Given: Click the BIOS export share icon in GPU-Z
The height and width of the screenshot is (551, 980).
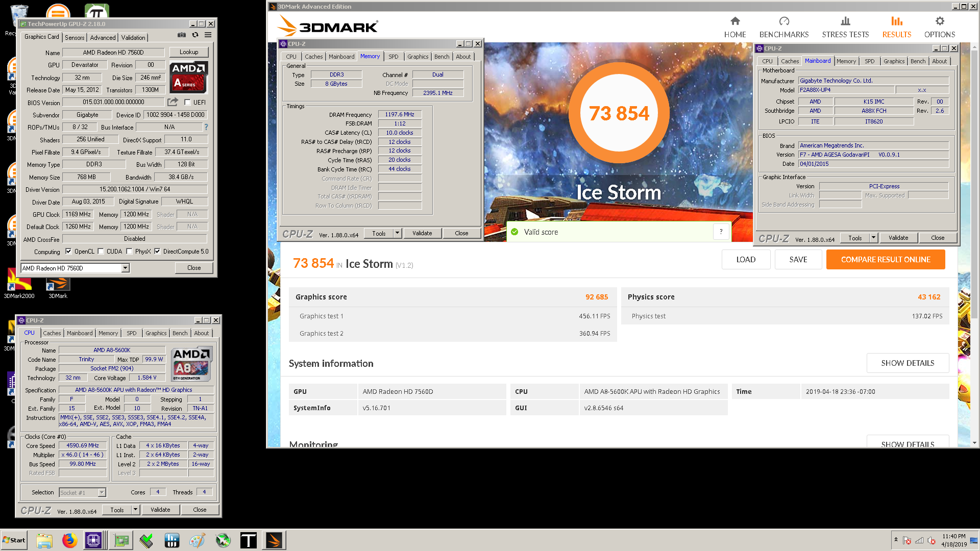Looking at the screenshot, I should click(x=173, y=102).
